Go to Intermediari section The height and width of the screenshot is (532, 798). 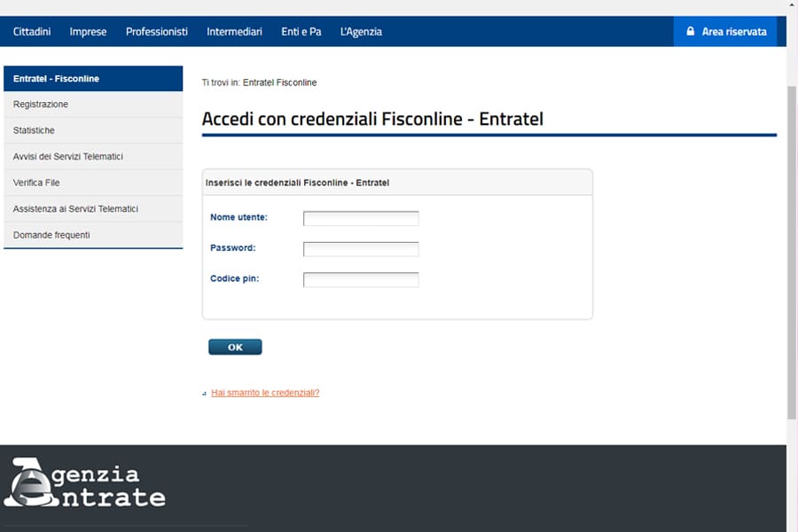(234, 32)
